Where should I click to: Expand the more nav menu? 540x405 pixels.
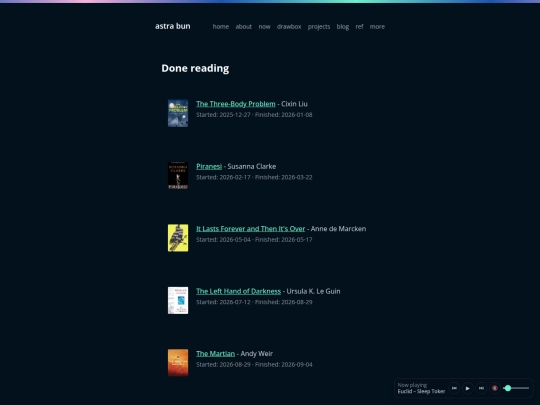click(377, 27)
